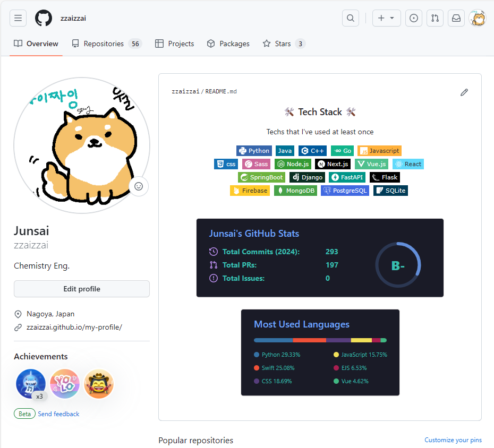Switch to the Packages tab
The width and height of the screenshot is (494, 448).
click(228, 44)
